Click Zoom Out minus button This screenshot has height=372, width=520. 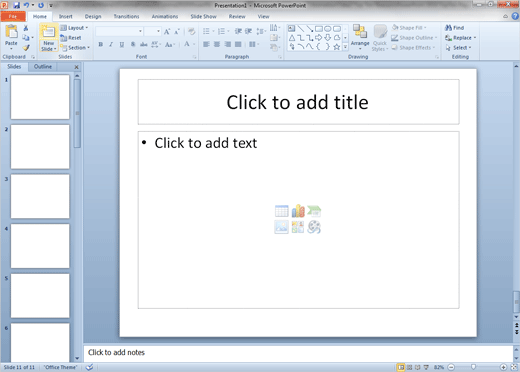[x=451, y=367]
